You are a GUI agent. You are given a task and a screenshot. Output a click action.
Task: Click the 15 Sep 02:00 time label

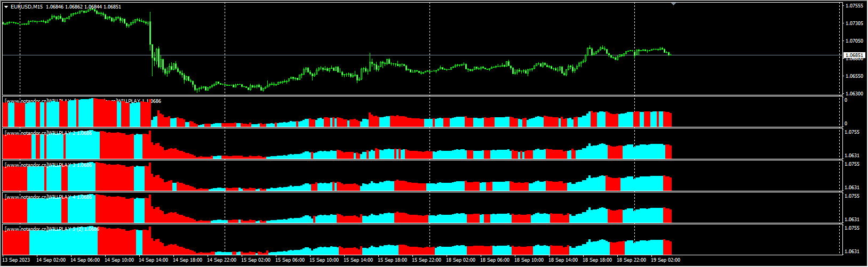[x=256, y=261]
